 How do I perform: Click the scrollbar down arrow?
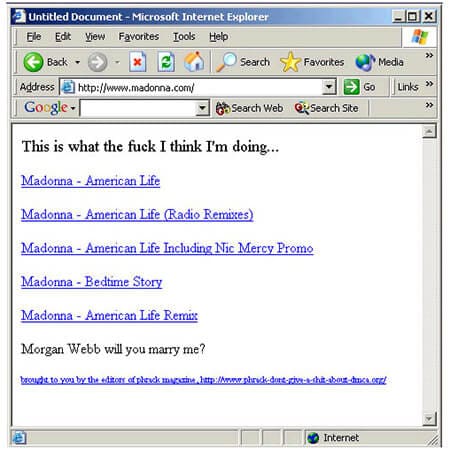pyautogui.click(x=429, y=419)
